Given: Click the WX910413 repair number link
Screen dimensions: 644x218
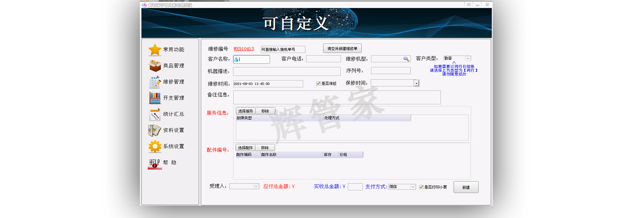Looking at the screenshot, I should pos(244,49).
